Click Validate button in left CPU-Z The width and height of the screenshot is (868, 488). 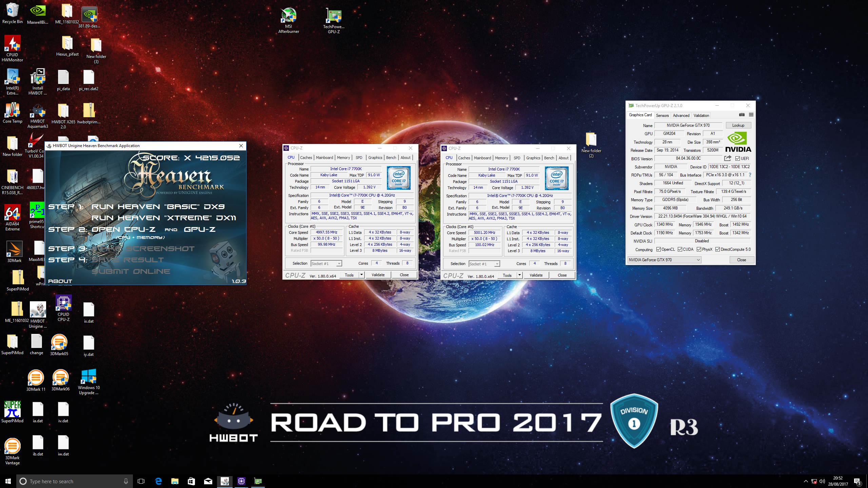(x=378, y=275)
